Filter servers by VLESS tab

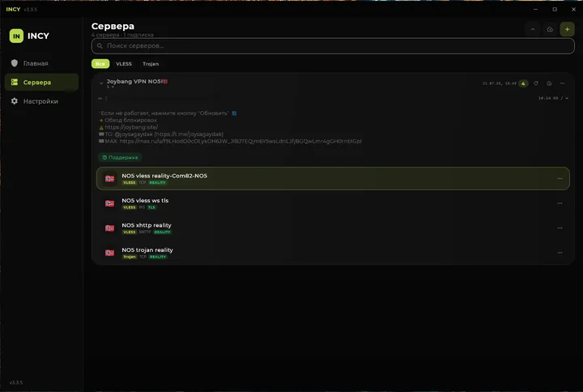[x=124, y=64]
